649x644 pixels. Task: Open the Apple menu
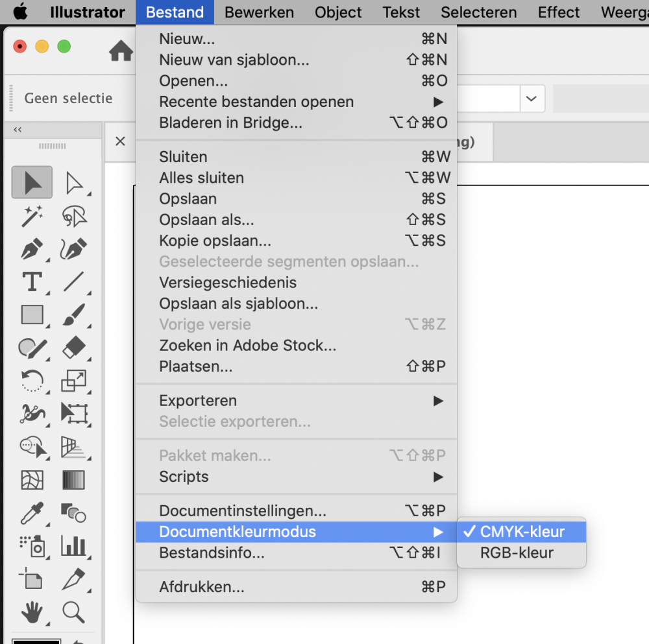(x=20, y=12)
